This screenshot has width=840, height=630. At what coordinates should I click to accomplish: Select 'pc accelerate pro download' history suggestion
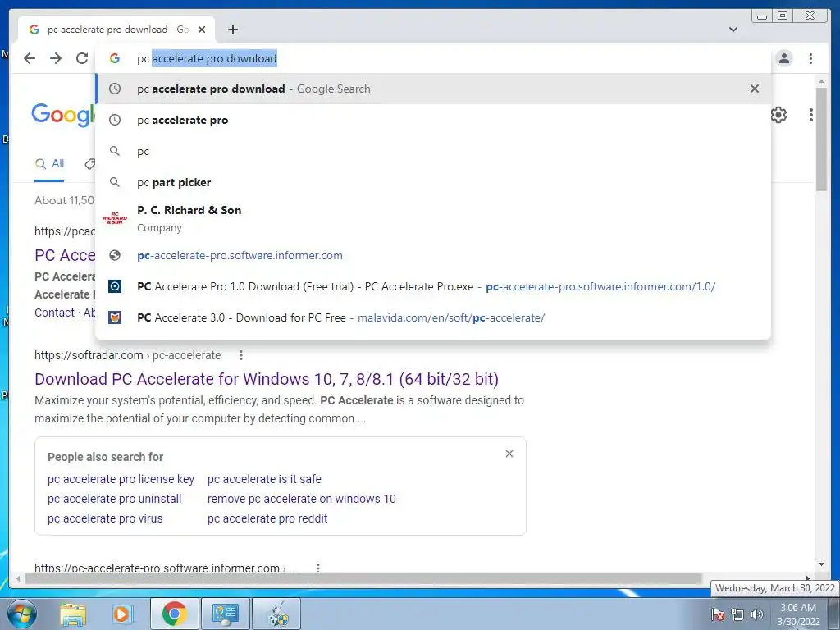[433, 89]
